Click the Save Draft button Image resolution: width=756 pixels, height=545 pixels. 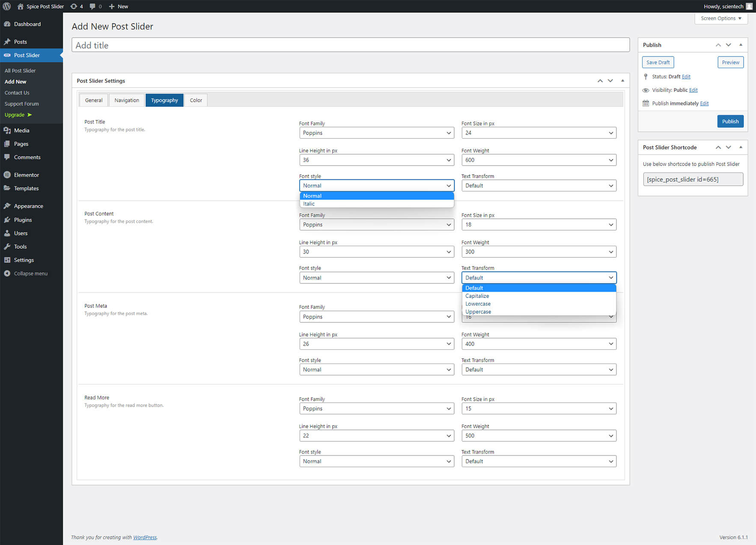[x=658, y=63]
